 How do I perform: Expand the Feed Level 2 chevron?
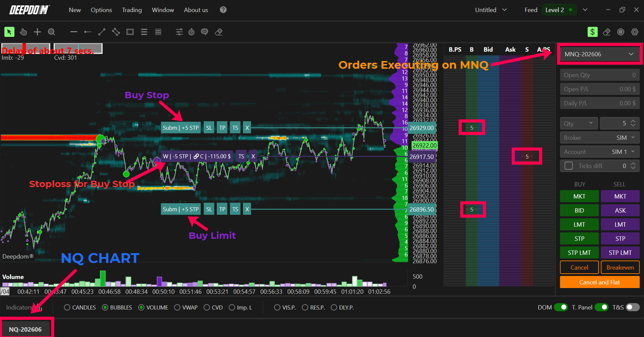585,10
